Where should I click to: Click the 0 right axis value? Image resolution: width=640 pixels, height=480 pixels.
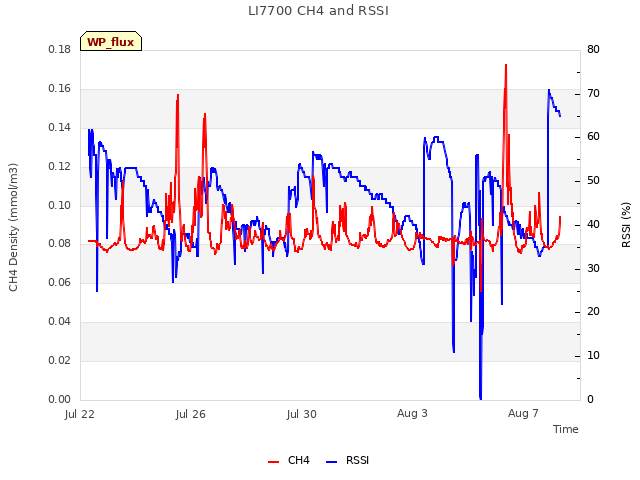(x=591, y=400)
